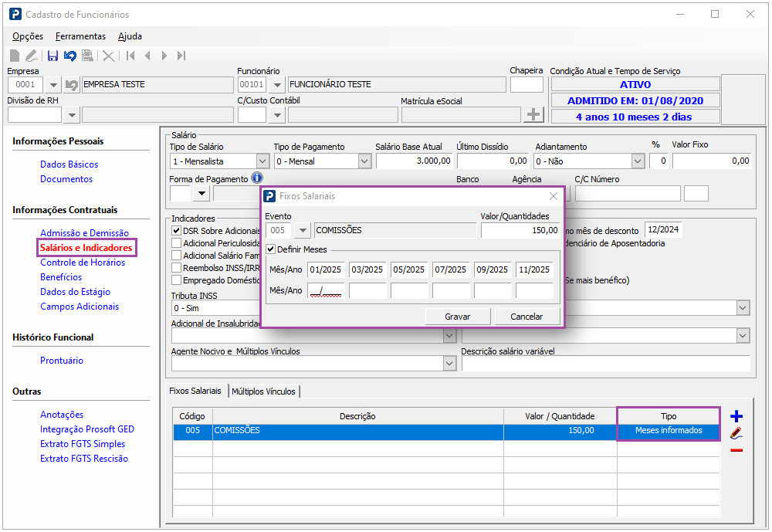Image resolution: width=772 pixels, height=532 pixels.
Task: Click the Valor/Quantidades input field
Action: (520, 230)
